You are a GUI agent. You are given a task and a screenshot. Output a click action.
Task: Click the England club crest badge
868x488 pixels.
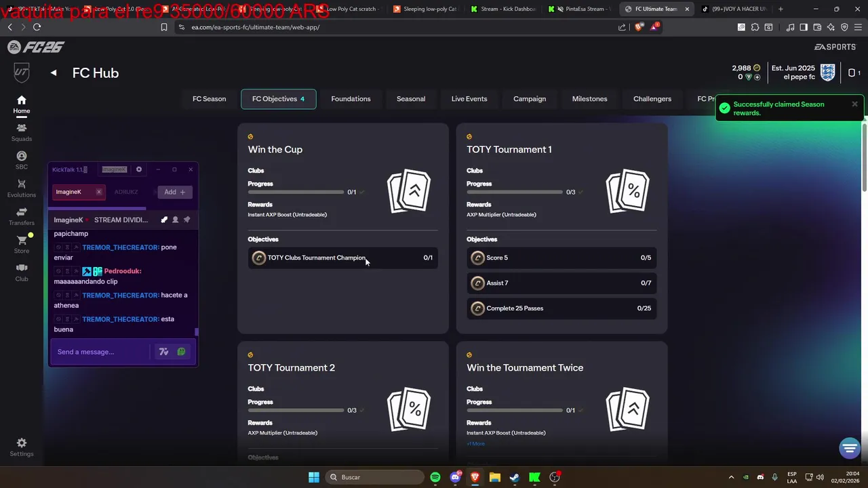pos(827,73)
